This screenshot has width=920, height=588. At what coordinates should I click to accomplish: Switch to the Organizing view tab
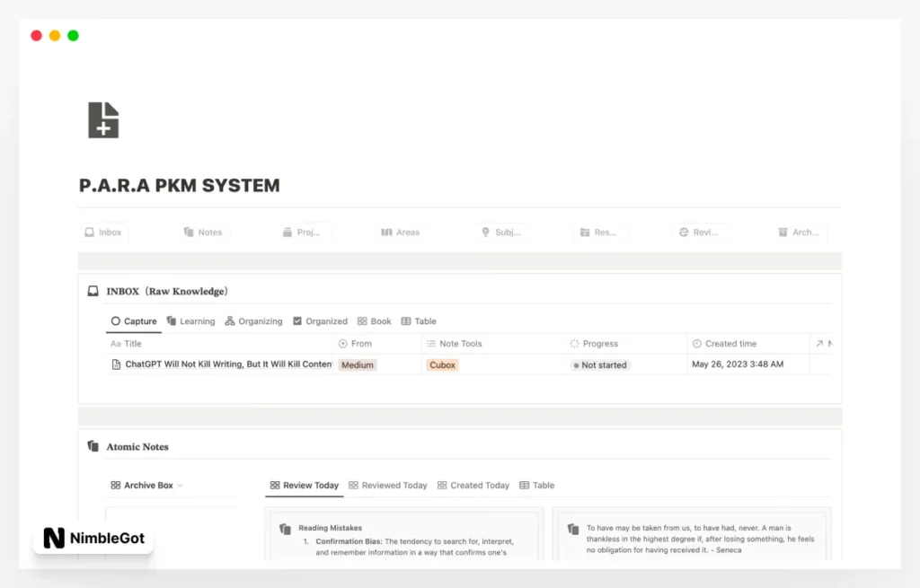click(253, 321)
